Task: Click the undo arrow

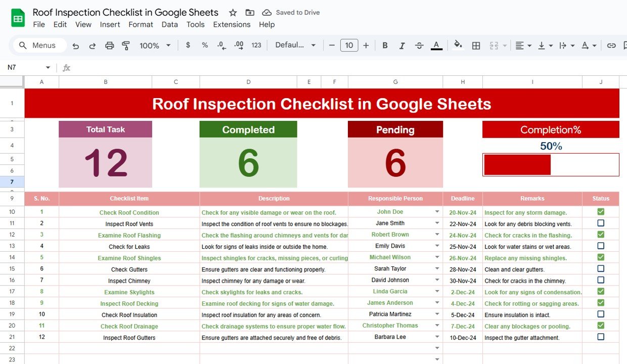Action: coord(76,45)
